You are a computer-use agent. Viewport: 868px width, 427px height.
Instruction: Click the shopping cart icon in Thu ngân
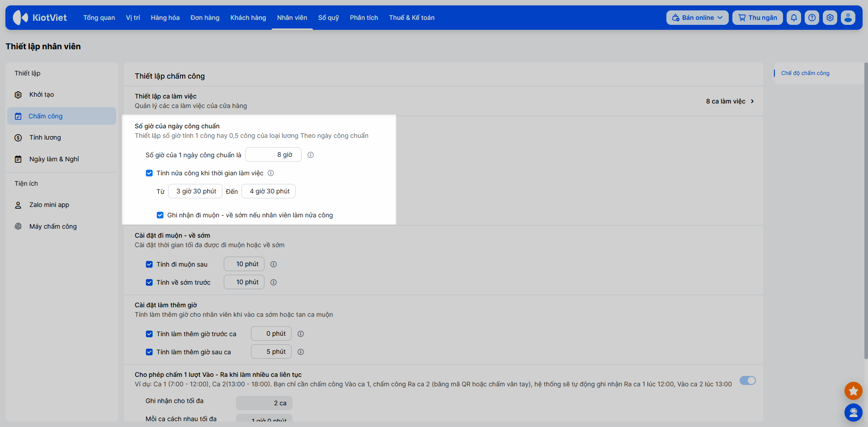click(x=742, y=18)
